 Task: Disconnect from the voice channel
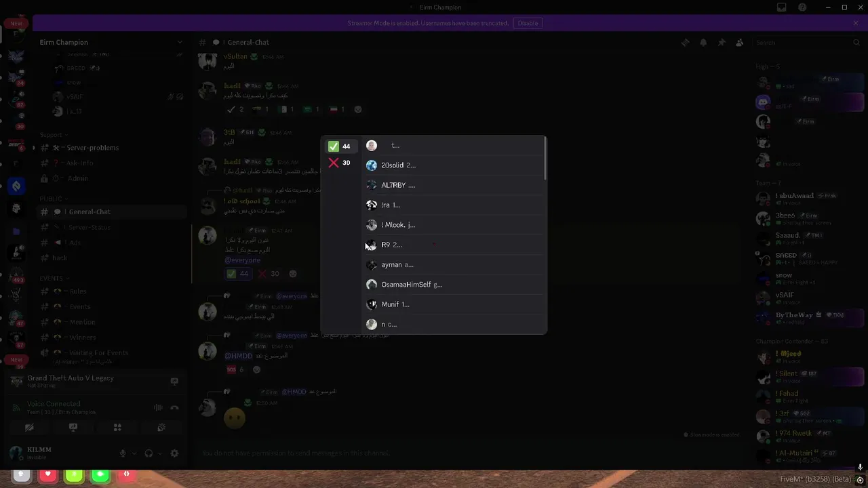pyautogui.click(x=174, y=407)
